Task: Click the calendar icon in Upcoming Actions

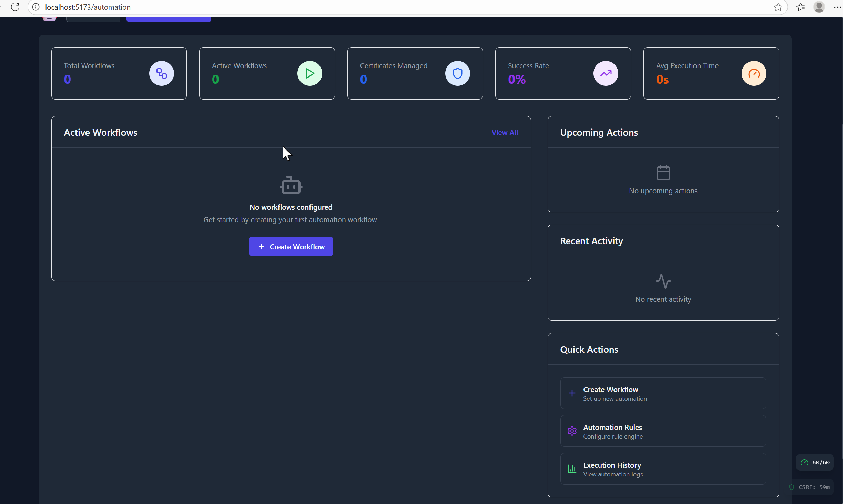Action: tap(663, 173)
